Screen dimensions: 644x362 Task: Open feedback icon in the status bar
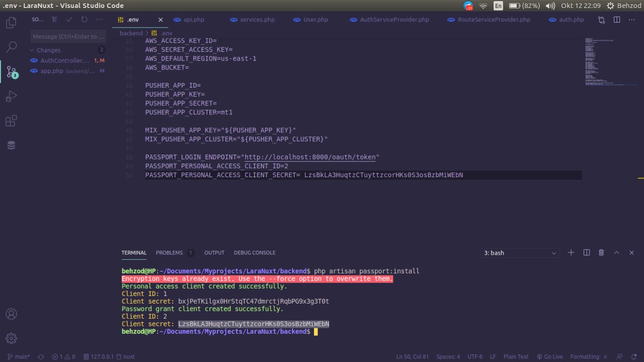(620, 356)
